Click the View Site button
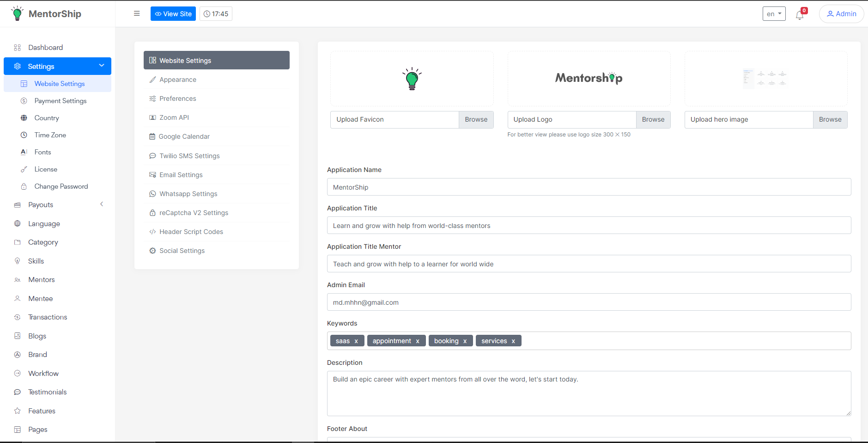 (x=173, y=14)
